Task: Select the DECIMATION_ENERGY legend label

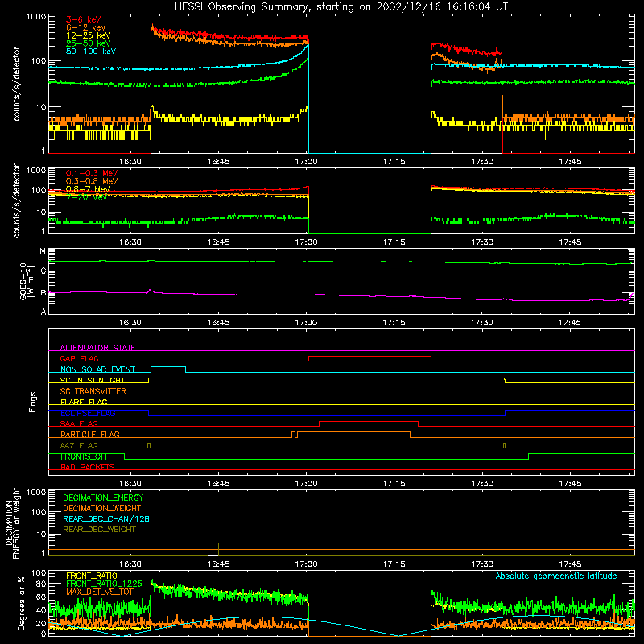Action: coord(103,497)
